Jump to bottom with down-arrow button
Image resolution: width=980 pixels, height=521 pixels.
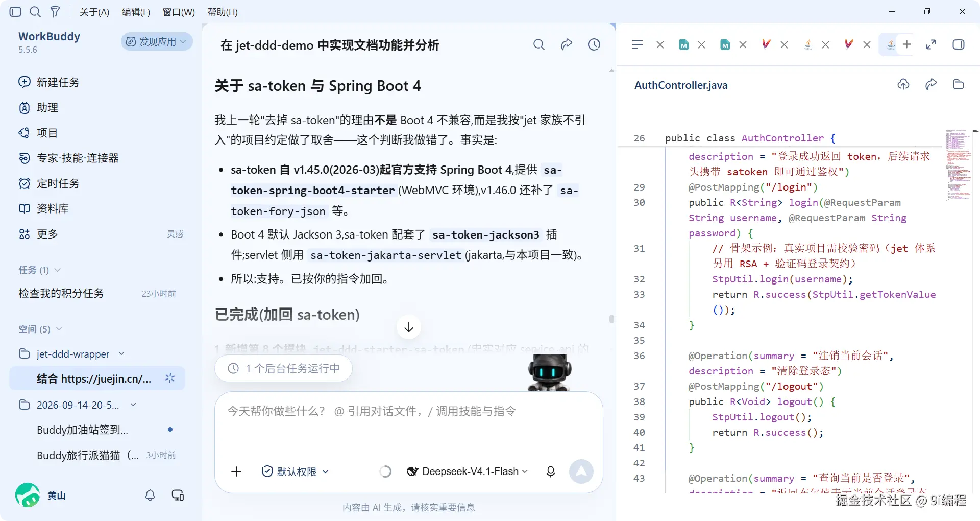[409, 327]
